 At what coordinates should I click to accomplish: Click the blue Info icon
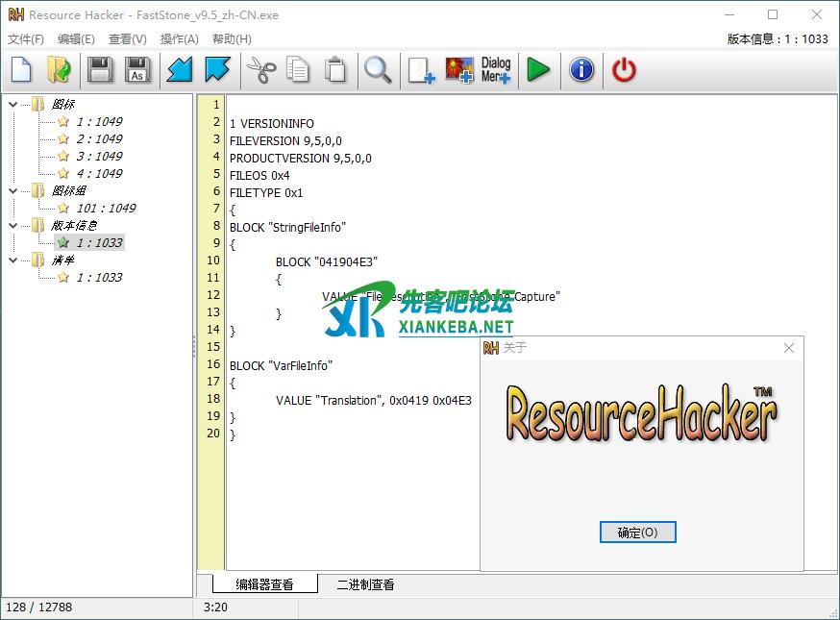coord(581,70)
